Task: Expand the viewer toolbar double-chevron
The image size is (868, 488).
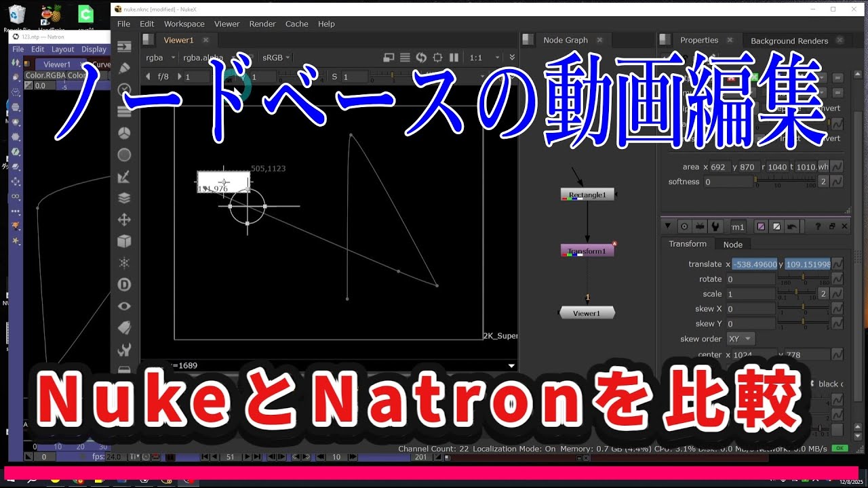Action: [x=512, y=58]
